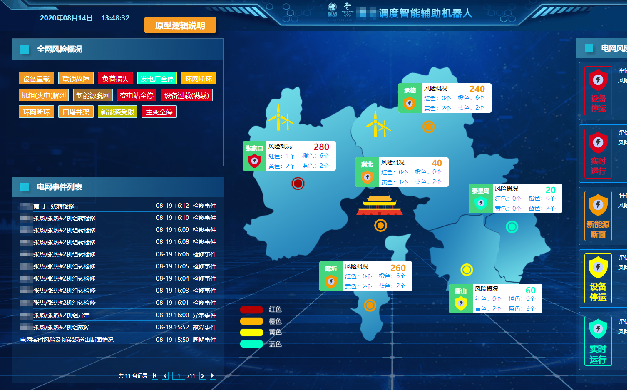The width and height of the screenshot is (627, 390).
Task: Go to the previous events page
Action: [166, 376]
